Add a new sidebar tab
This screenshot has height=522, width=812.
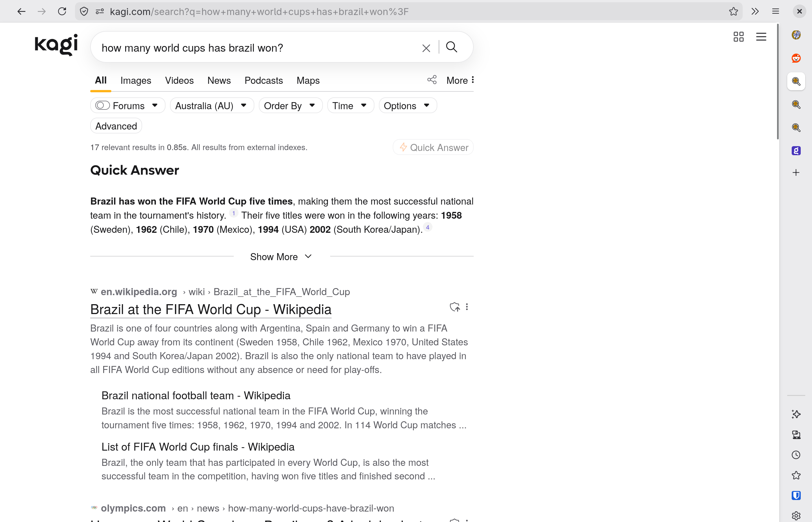click(796, 172)
